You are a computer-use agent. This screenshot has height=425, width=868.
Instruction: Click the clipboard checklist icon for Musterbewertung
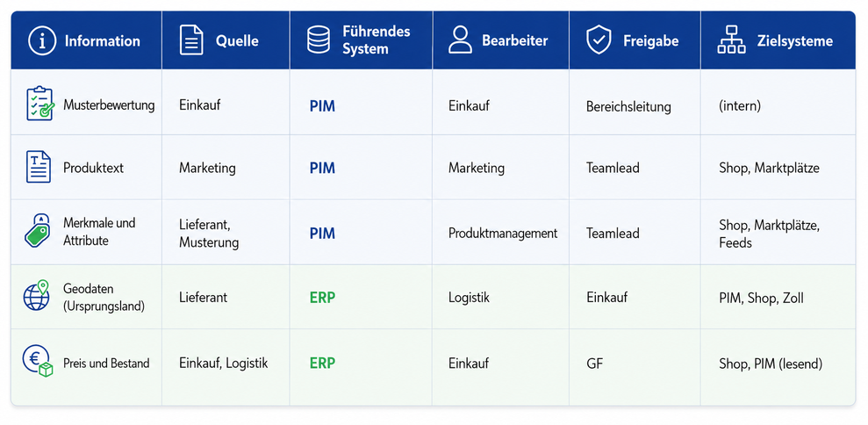(x=39, y=104)
